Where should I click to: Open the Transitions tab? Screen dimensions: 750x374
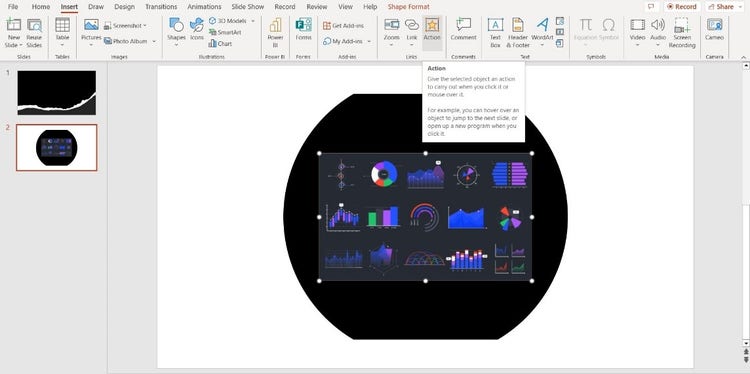coord(161,7)
